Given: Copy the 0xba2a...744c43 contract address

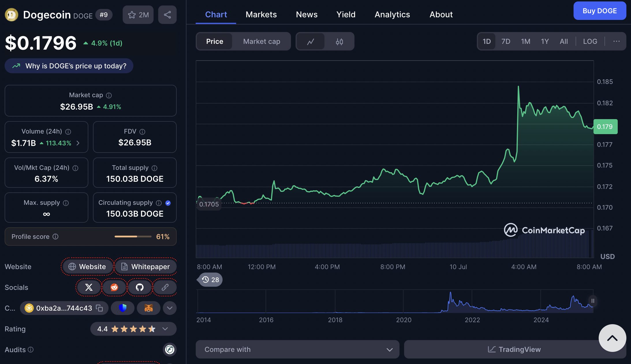Looking at the screenshot, I should coord(99,308).
